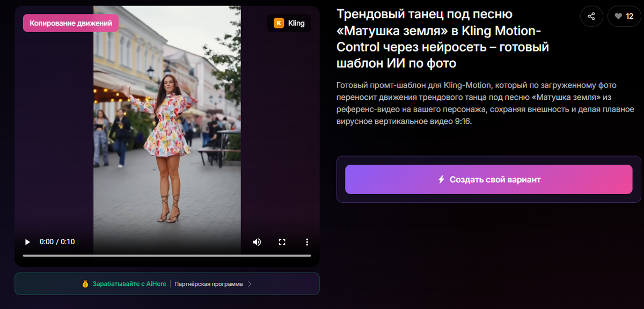Click the title Трендовый танец под песню
Viewport: 644px width, 309px height.
tap(442, 38)
